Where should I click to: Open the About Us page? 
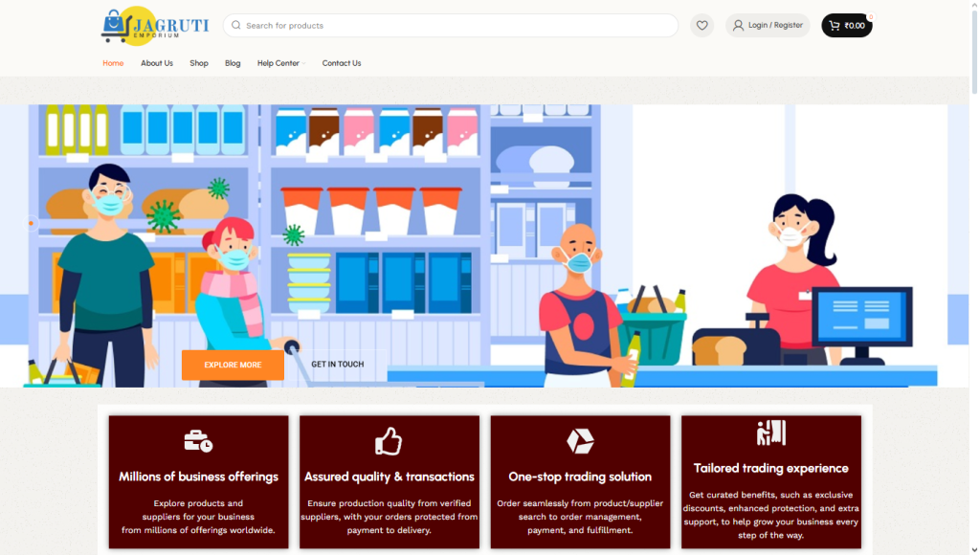[x=157, y=63]
